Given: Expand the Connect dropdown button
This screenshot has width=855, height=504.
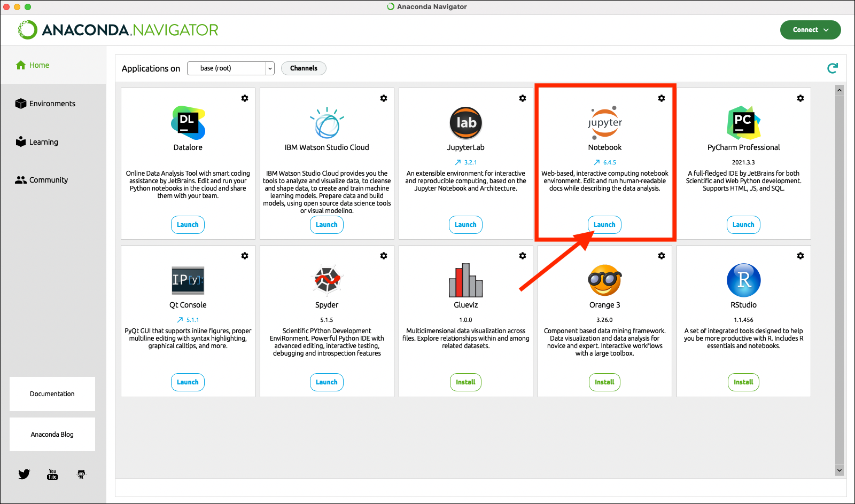Looking at the screenshot, I should click(x=811, y=30).
